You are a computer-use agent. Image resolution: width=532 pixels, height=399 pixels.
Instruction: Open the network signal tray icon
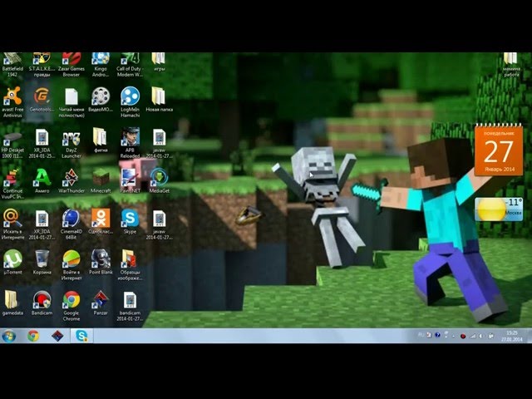pyautogui.click(x=473, y=336)
